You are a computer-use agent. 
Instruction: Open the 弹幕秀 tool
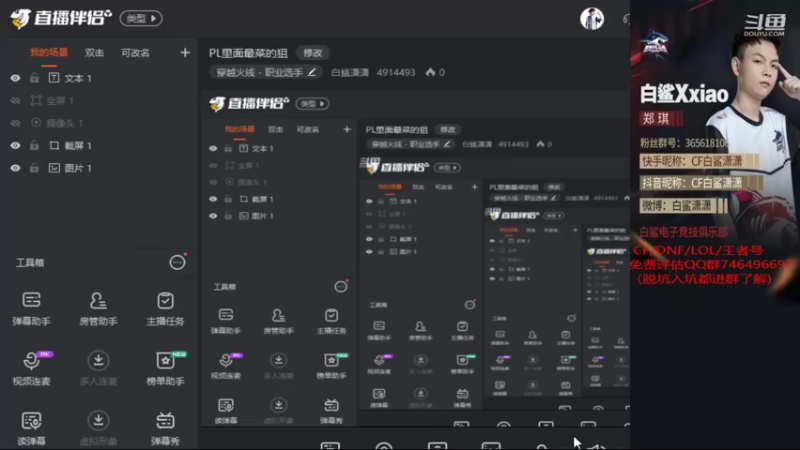pos(165,429)
